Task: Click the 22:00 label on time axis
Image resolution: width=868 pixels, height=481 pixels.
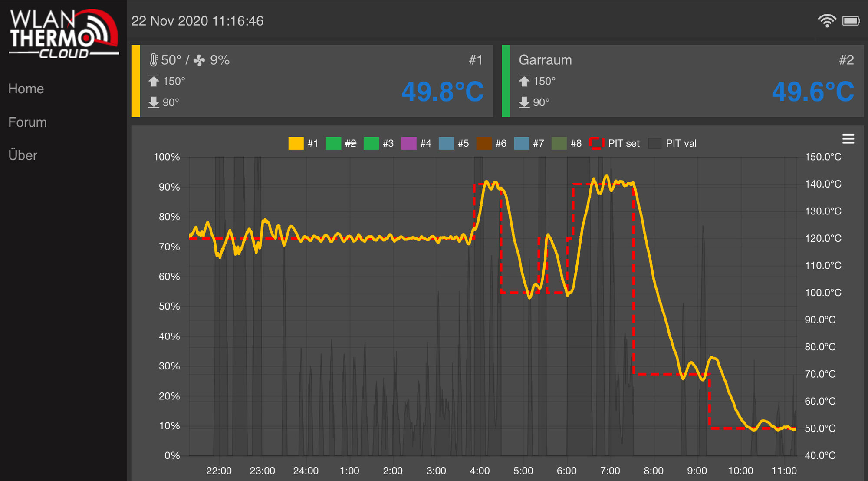Action: (x=219, y=471)
